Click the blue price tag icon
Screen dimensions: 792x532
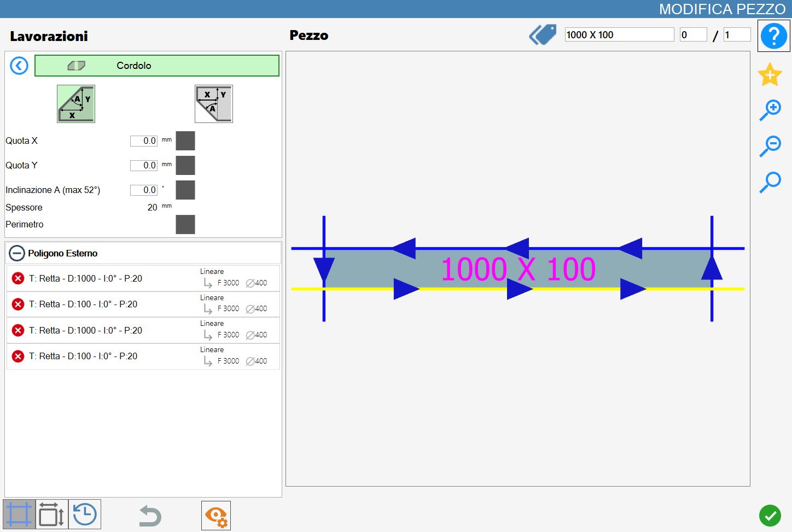point(543,35)
